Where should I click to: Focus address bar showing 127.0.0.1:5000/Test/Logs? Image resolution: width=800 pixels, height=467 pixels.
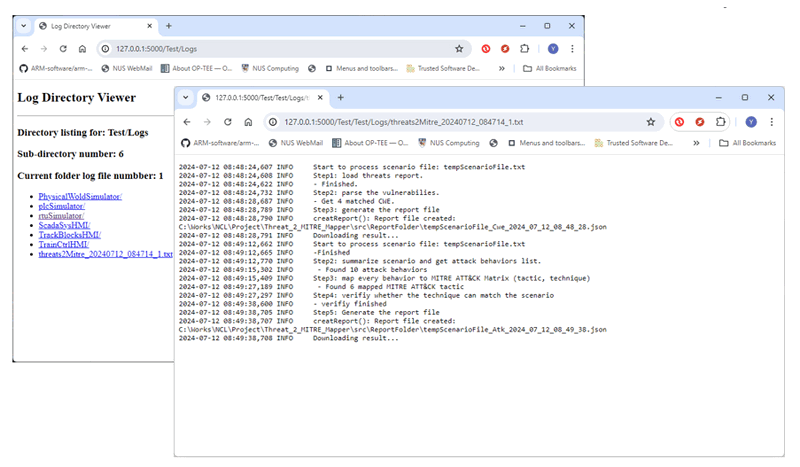(x=282, y=49)
